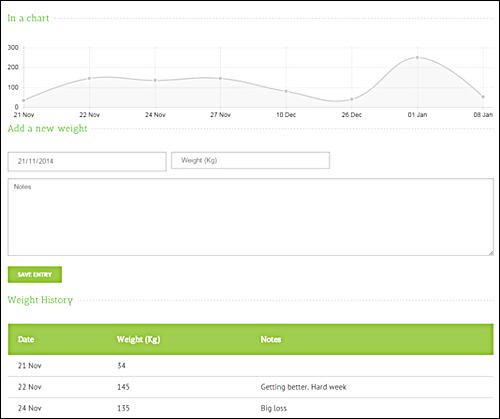Click the 26 Dec chart data point
This screenshot has height=419, width=500.
(352, 99)
